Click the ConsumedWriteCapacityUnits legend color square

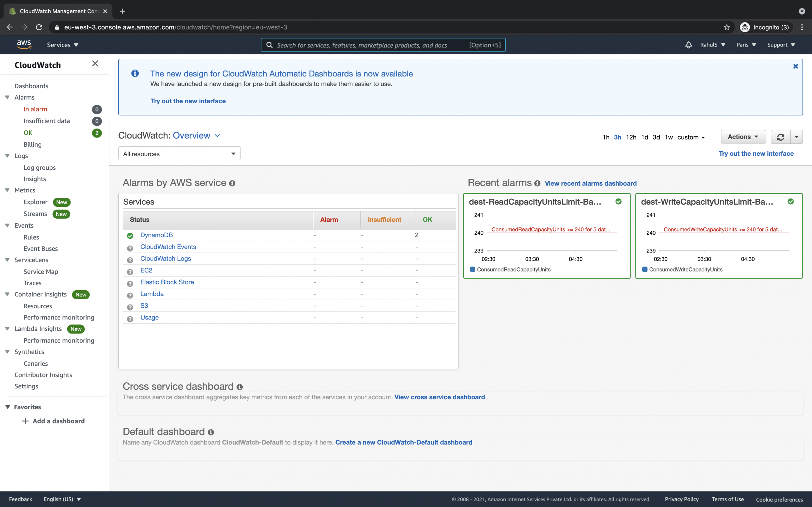click(645, 269)
